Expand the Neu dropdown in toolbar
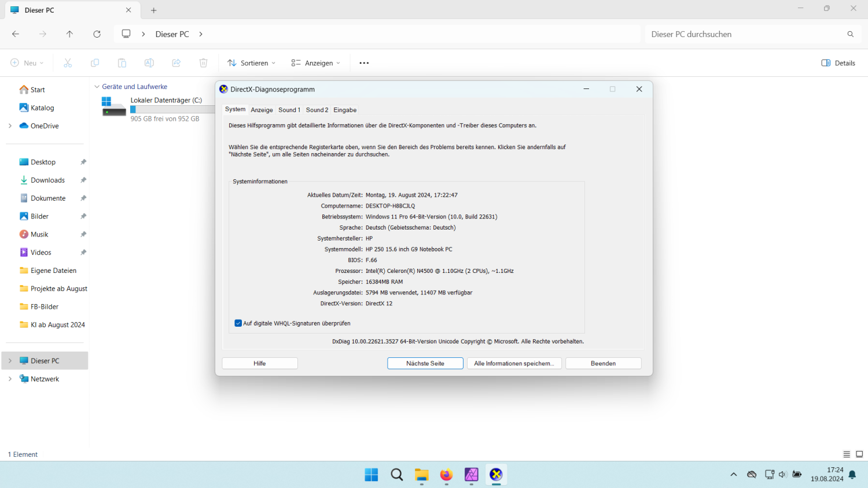The width and height of the screenshot is (868, 488). [x=27, y=63]
